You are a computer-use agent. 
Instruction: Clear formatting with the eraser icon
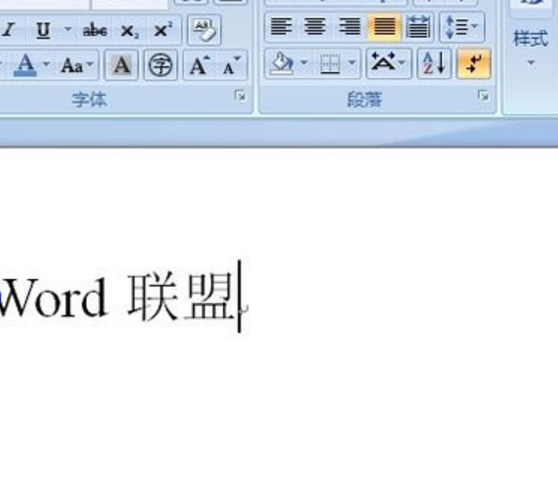pyautogui.click(x=204, y=30)
